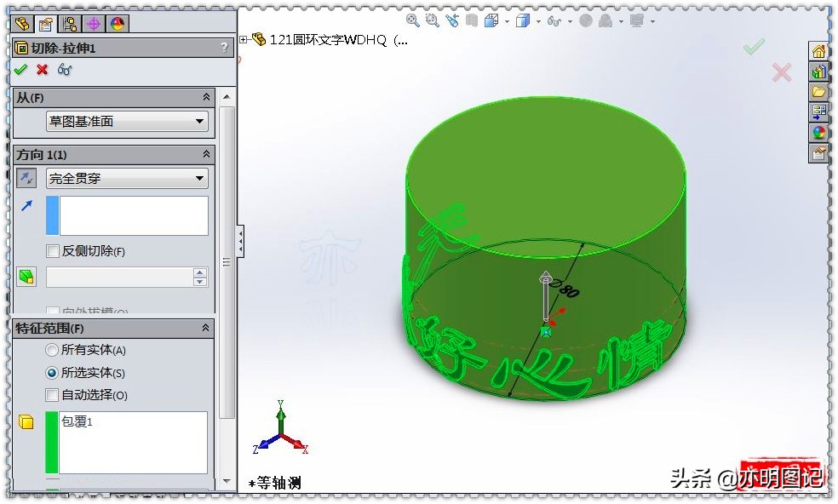Viewport: 838px width, 504px height.
Task: Activate the Zoom to Area tool
Action: (431, 20)
